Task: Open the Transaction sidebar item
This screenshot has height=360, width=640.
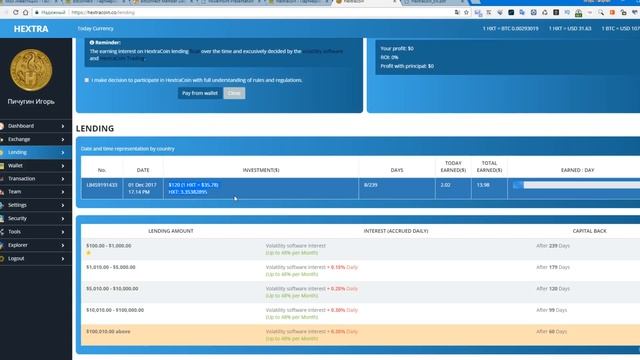Action: click(x=36, y=179)
